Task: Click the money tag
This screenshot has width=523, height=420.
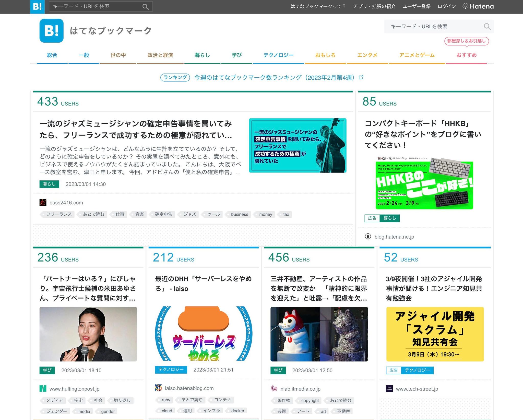Action: [x=265, y=214]
